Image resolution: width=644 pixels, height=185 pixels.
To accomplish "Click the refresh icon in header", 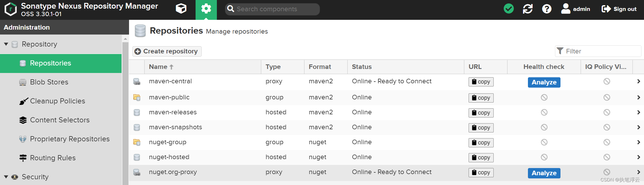I will (x=528, y=9).
